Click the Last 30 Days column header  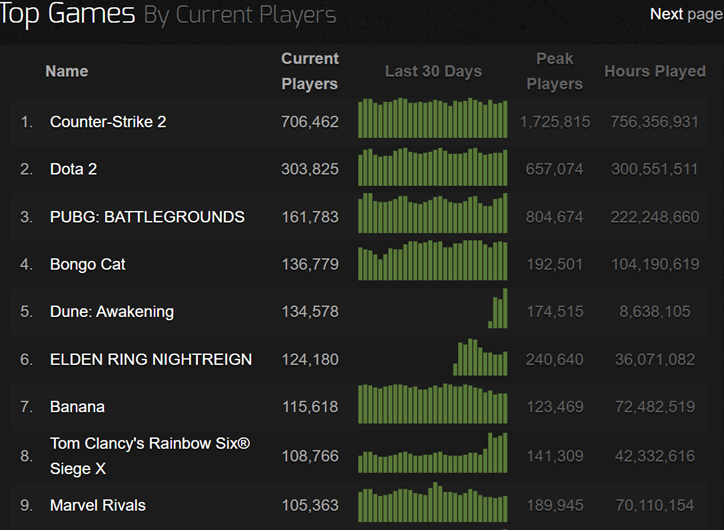(x=433, y=72)
